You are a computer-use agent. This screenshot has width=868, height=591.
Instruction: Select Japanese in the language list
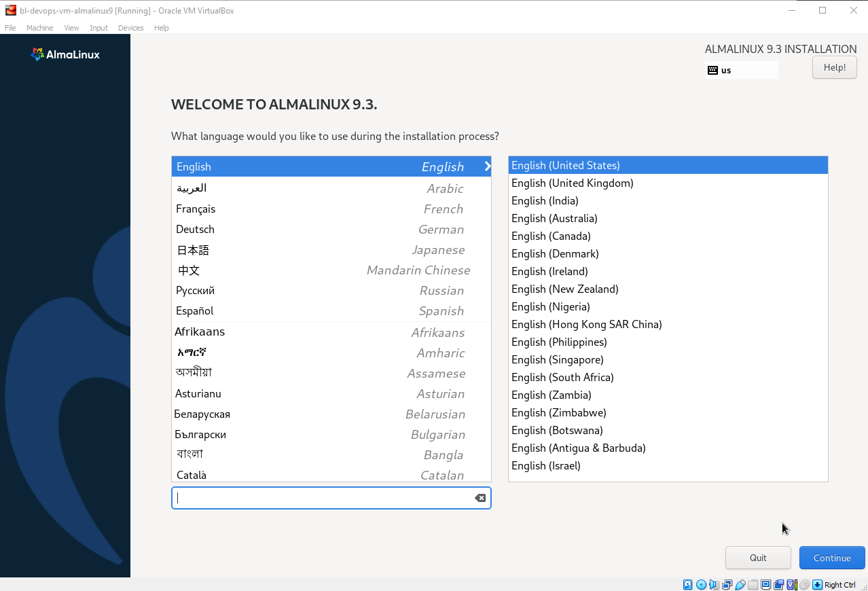click(x=331, y=249)
